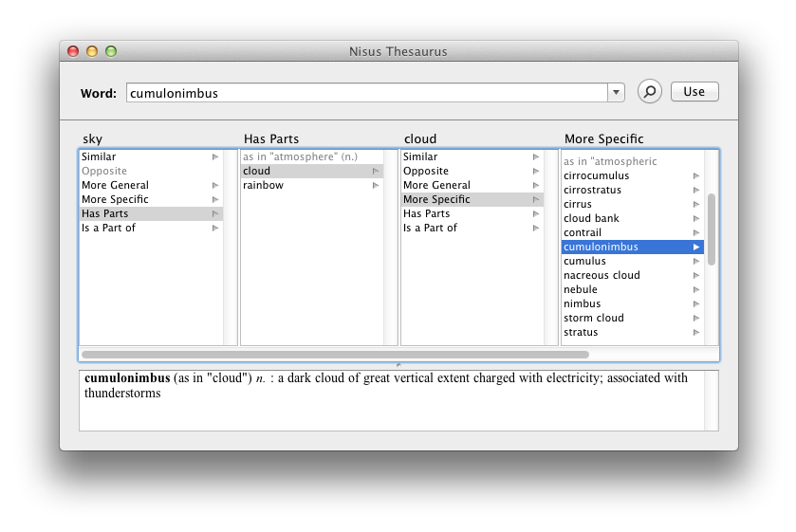Choose cirrocumulus from the list
This screenshot has height=532, width=796.
[x=632, y=175]
